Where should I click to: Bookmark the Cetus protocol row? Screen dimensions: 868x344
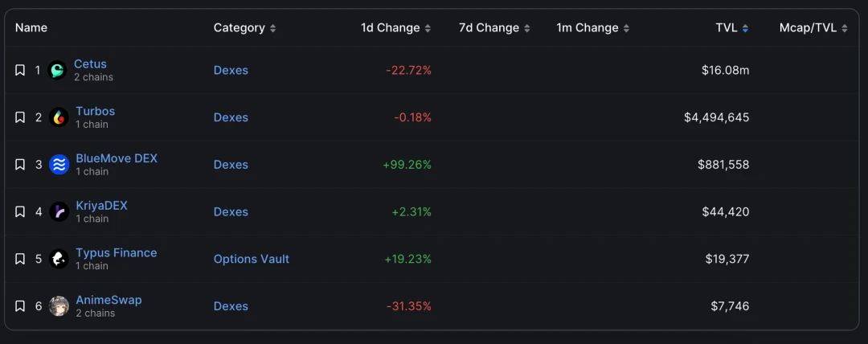click(20, 71)
